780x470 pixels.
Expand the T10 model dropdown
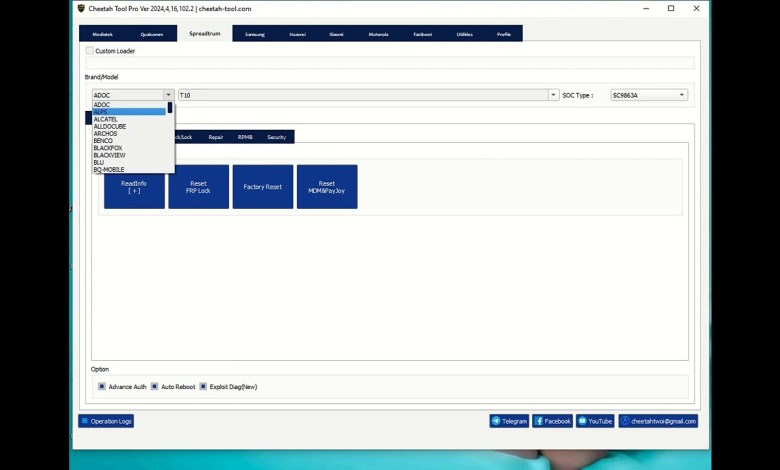[553, 95]
